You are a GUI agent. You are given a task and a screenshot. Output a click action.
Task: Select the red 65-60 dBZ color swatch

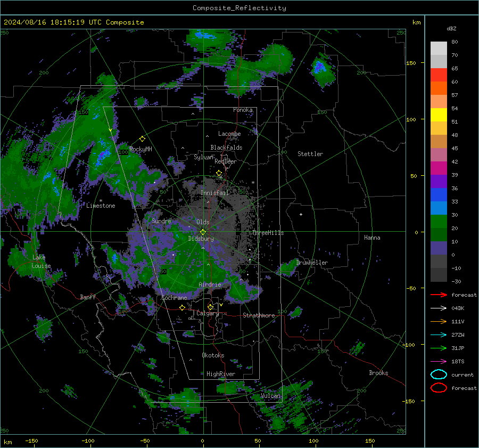pyautogui.click(x=439, y=75)
